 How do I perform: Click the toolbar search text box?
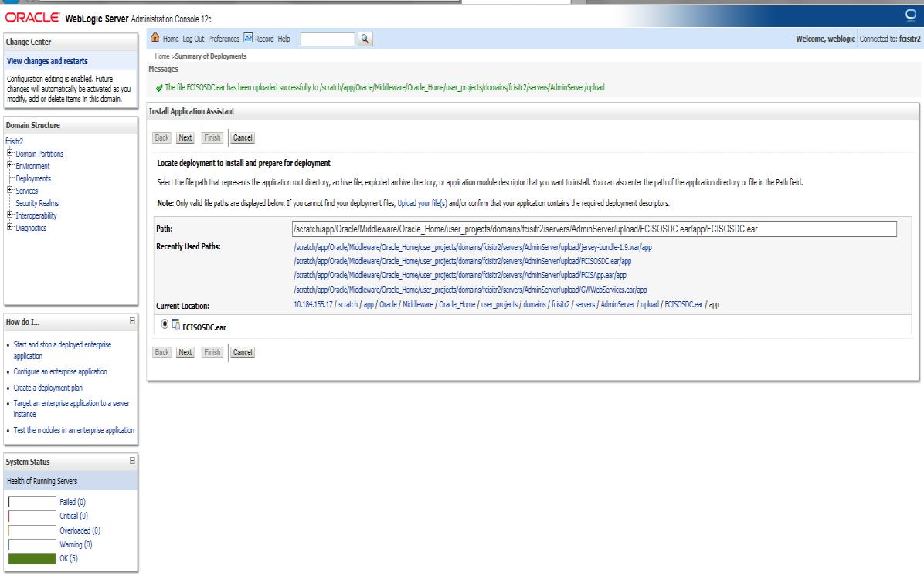pos(328,39)
